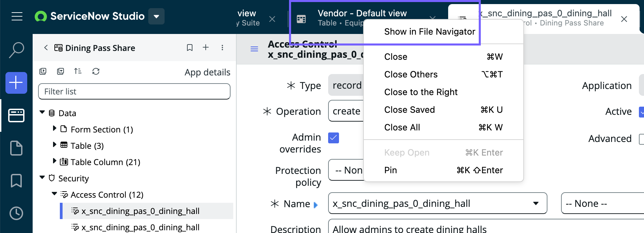
Task: Collapse the Security section
Action: coord(42,178)
